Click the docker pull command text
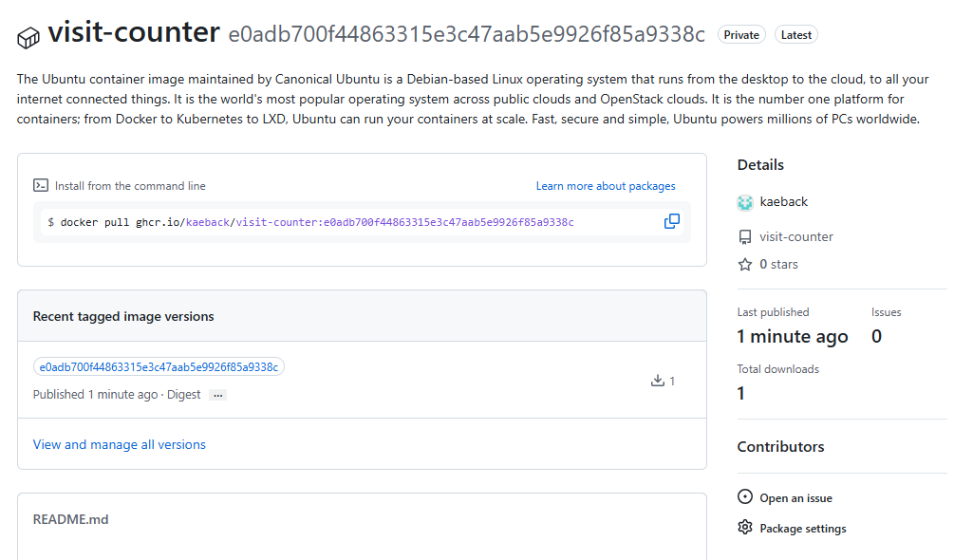 coord(317,222)
